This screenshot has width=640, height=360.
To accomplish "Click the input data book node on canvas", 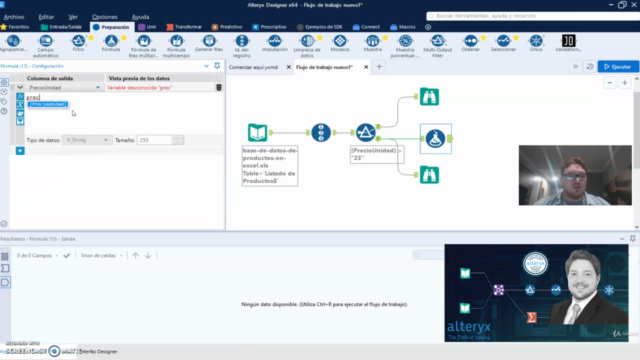I will (258, 133).
